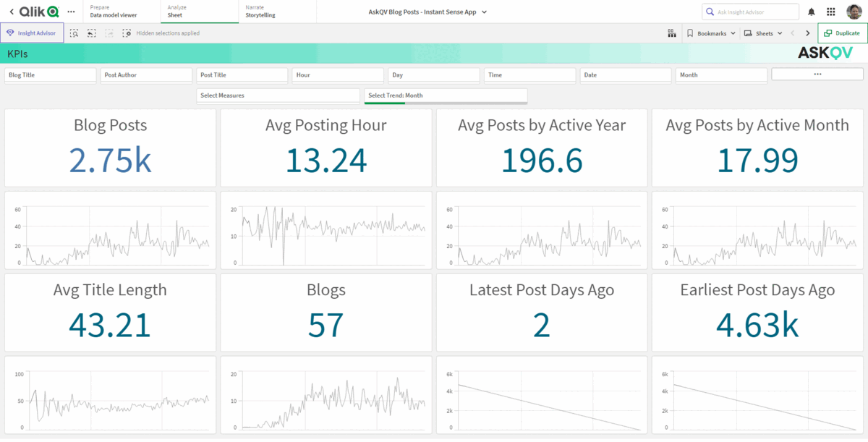Expand the app title dropdown
This screenshot has height=442, width=868.
pos(484,12)
